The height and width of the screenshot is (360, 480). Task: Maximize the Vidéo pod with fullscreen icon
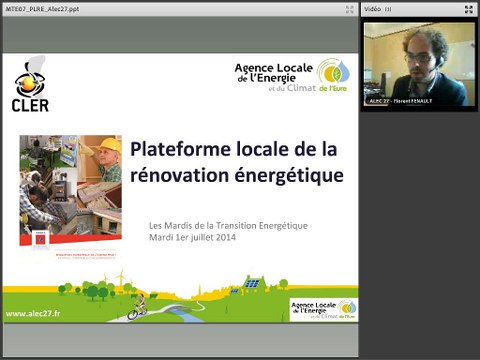pyautogui.click(x=469, y=9)
